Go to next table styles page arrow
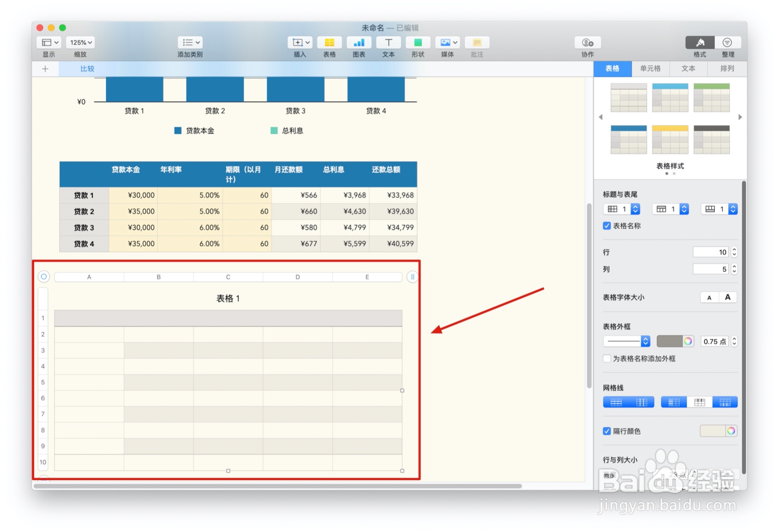 coord(740,117)
